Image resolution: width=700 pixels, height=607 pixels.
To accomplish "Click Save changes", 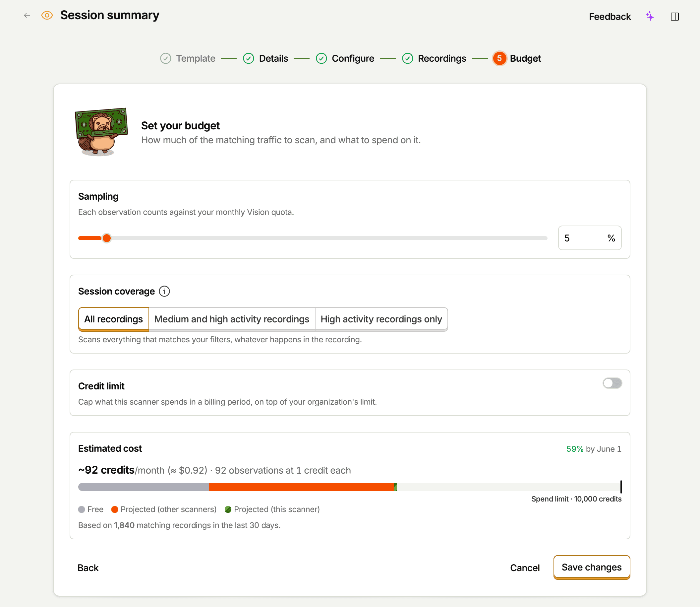I will (591, 567).
